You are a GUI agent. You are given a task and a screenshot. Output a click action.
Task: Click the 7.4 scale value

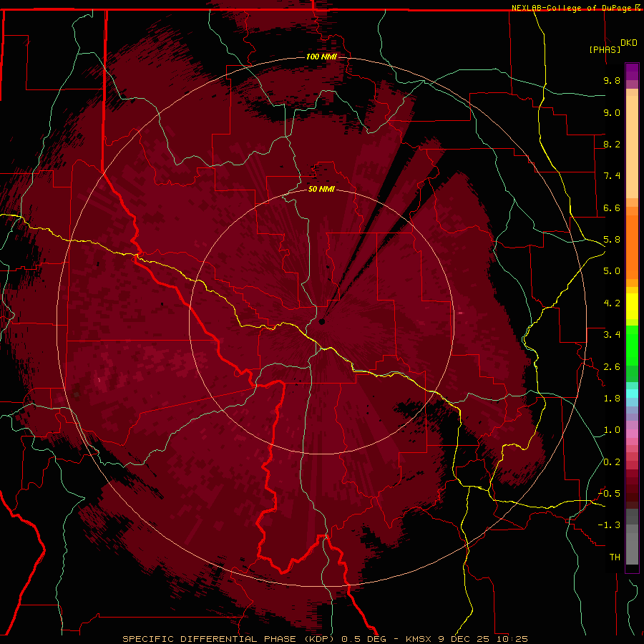pyautogui.click(x=612, y=176)
